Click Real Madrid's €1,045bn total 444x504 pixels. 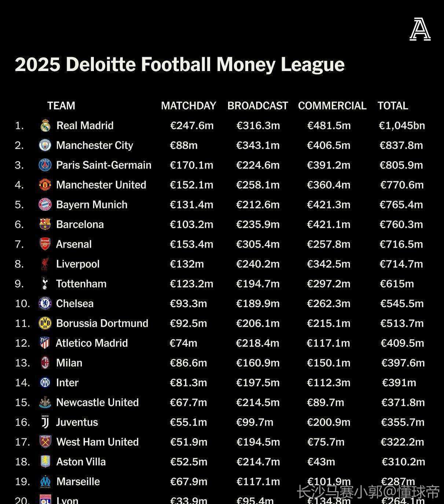tap(402, 126)
